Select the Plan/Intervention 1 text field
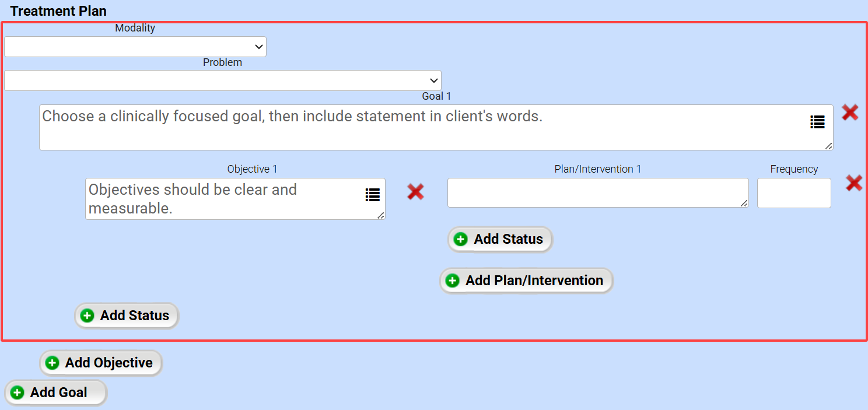The height and width of the screenshot is (410, 868). (x=595, y=192)
